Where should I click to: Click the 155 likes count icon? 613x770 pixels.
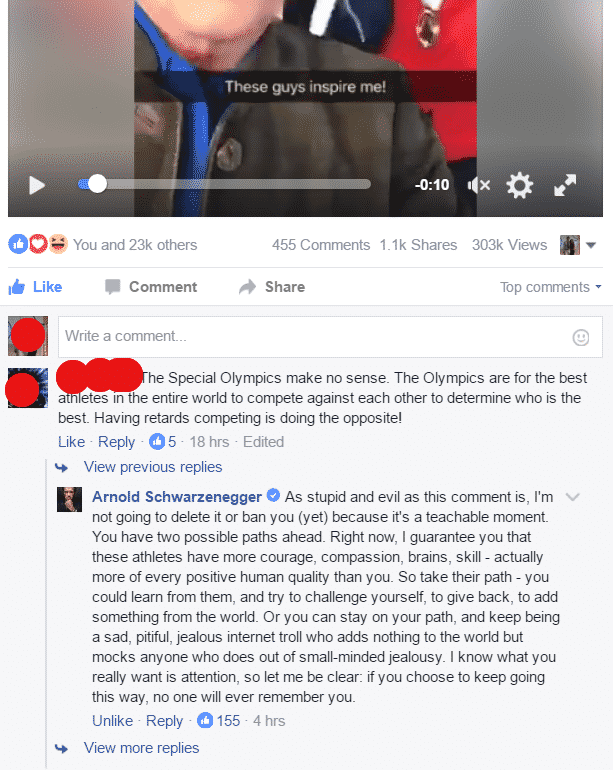(205, 721)
